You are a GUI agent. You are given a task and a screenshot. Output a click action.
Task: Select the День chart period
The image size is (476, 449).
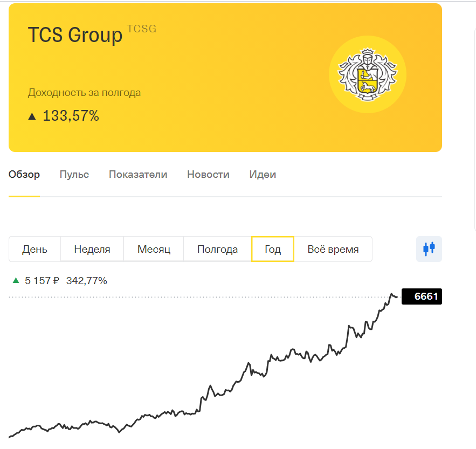[35, 250]
